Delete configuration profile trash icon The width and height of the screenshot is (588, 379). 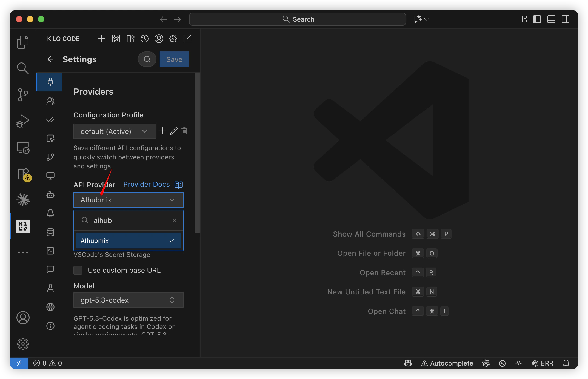tap(184, 131)
